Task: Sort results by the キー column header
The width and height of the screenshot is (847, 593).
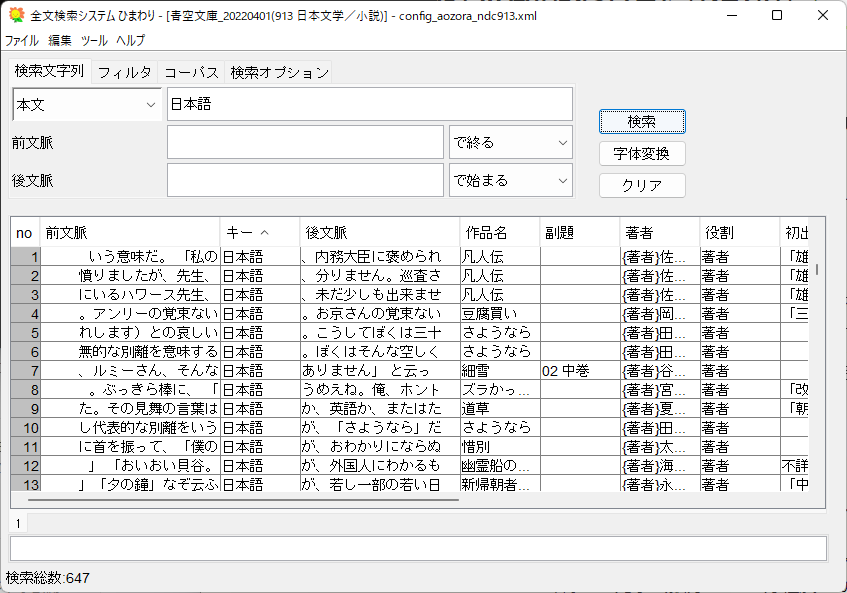Action: tap(259, 232)
